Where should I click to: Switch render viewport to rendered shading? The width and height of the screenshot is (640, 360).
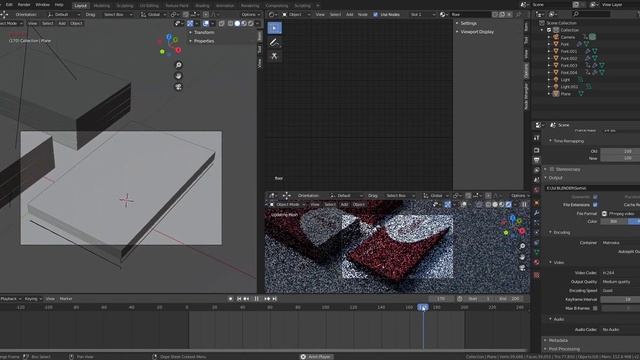tap(509, 204)
